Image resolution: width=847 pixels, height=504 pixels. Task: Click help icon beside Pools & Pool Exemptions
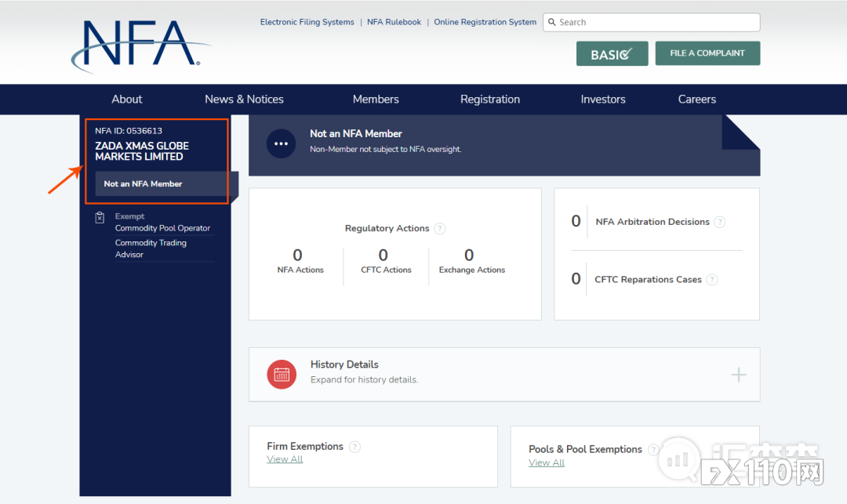pos(653,450)
